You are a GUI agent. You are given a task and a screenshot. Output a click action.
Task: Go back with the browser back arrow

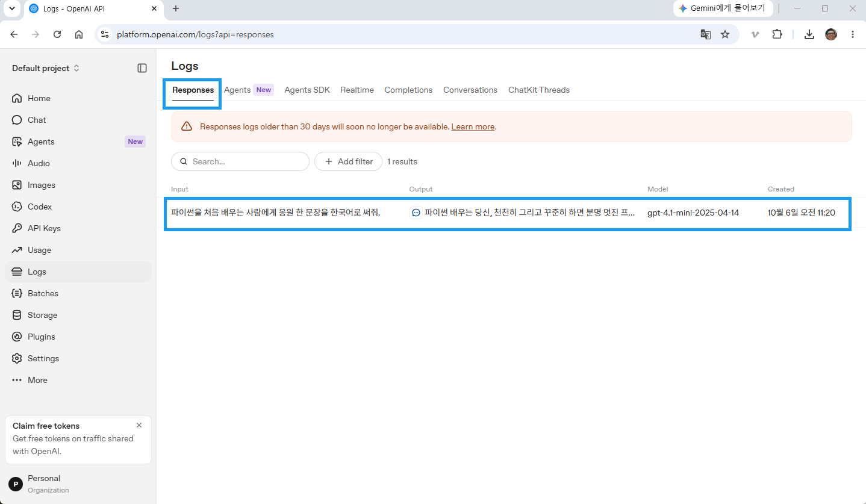(14, 34)
